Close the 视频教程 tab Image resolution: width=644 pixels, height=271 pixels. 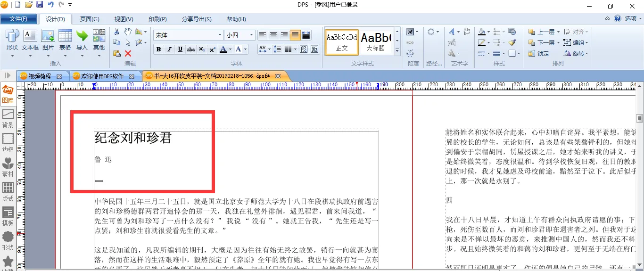(x=59, y=76)
